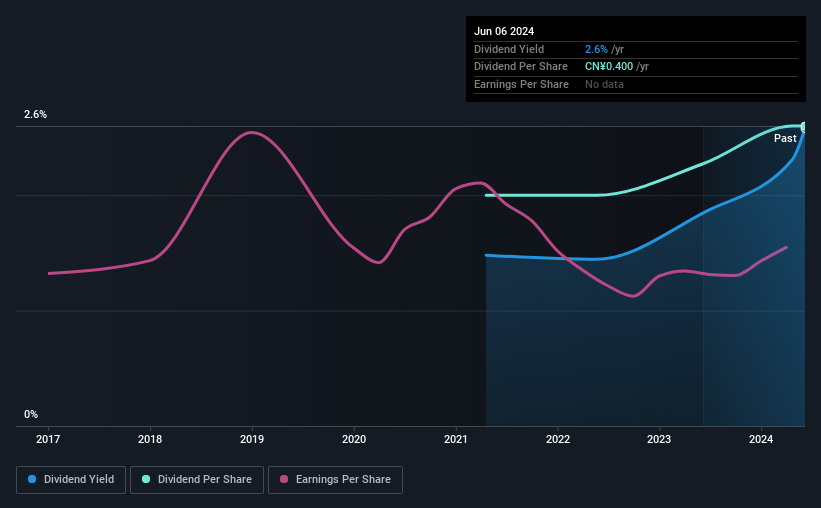Select the 2019 x-axis label
821x508 pixels.
pyautogui.click(x=252, y=439)
